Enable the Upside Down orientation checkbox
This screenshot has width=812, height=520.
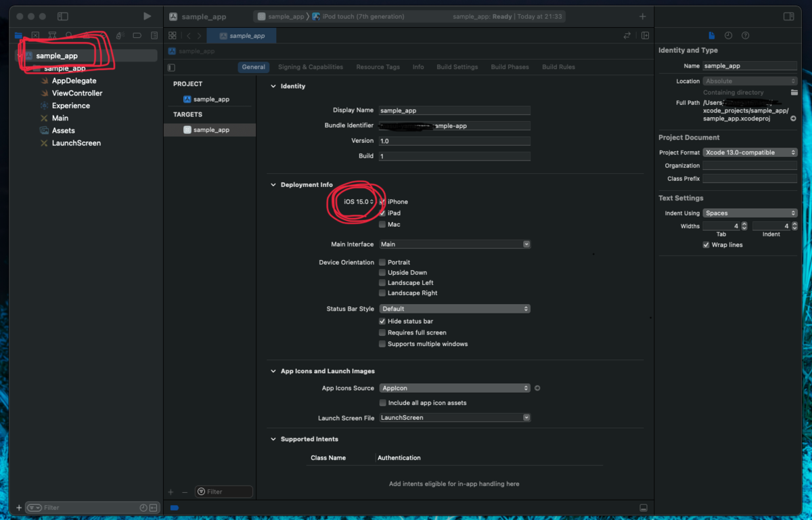pos(383,272)
